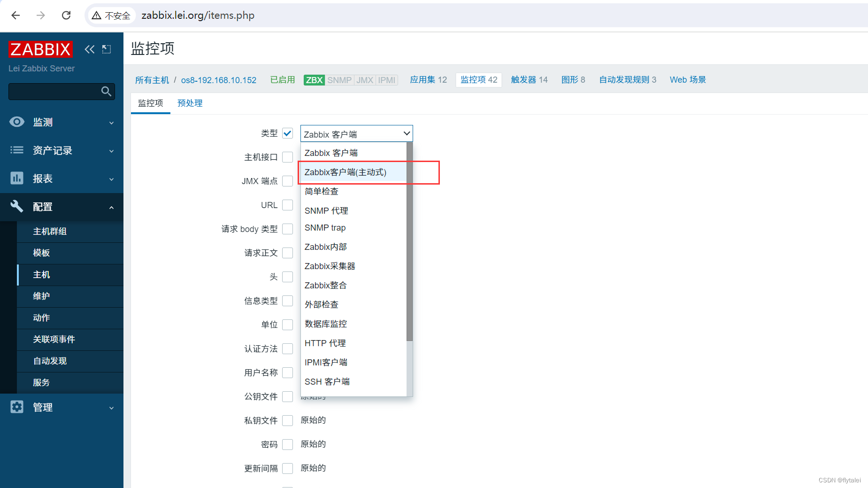Select Zabbix客户端(主动式) from dropdown list
This screenshot has height=488, width=868.
click(x=353, y=172)
